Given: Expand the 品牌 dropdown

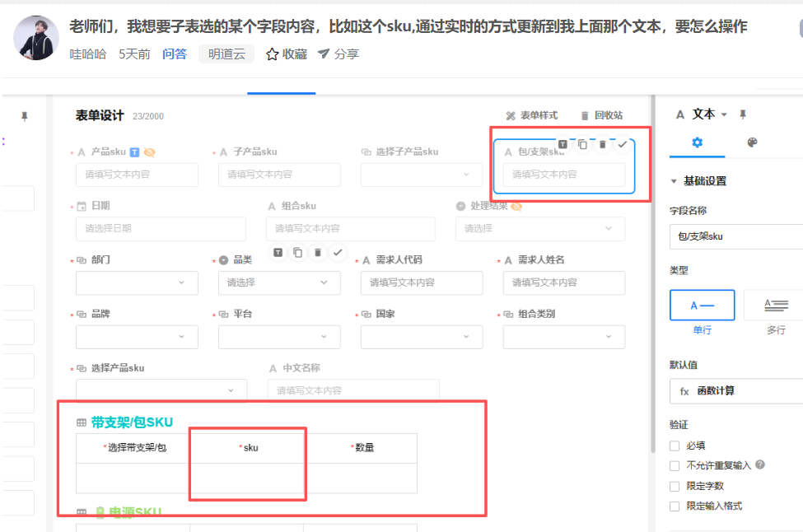Looking at the screenshot, I should 137,337.
